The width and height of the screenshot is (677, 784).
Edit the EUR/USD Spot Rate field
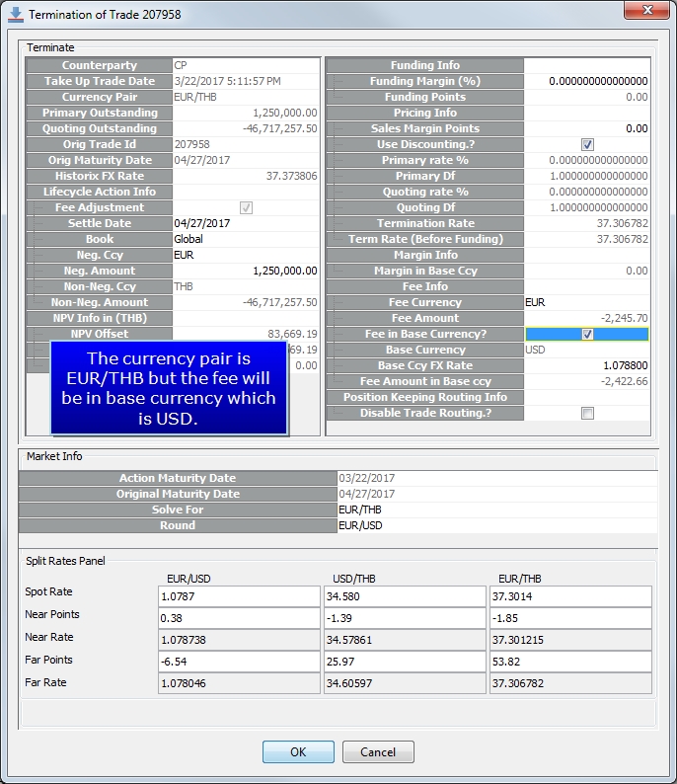click(x=239, y=596)
